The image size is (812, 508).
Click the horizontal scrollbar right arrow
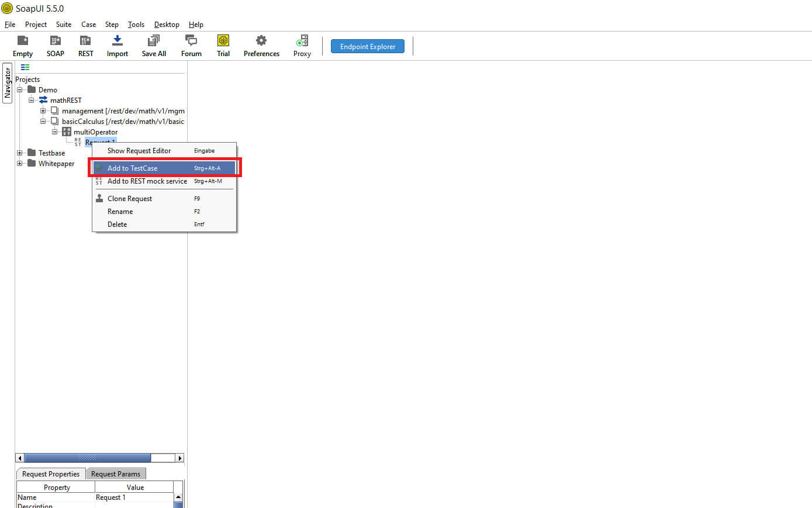(x=179, y=458)
